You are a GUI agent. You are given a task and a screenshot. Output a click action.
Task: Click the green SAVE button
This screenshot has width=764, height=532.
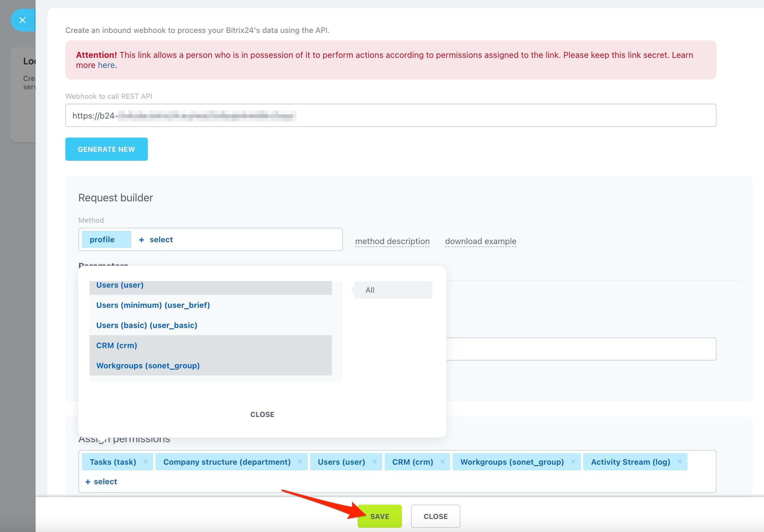click(x=379, y=516)
